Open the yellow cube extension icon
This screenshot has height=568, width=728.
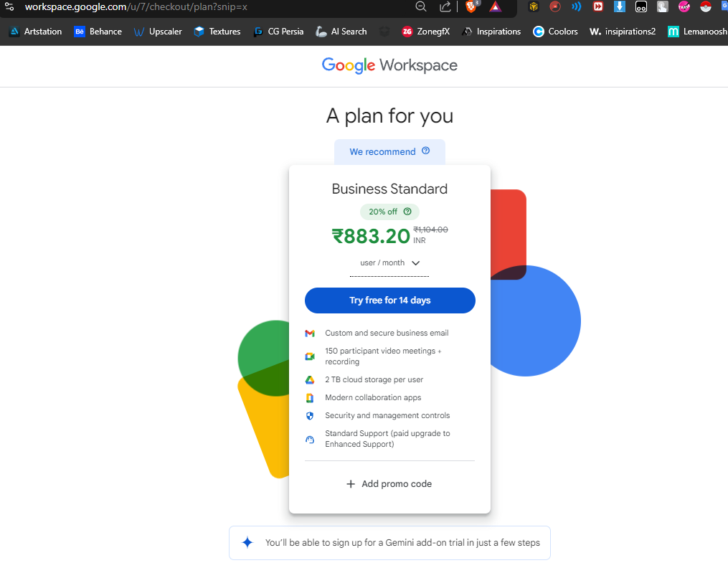coord(534,6)
